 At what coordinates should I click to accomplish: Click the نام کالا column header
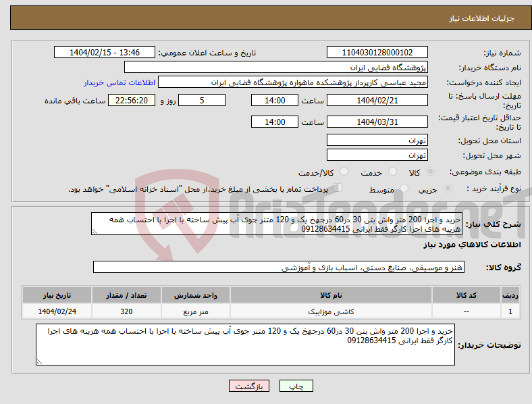331,295
